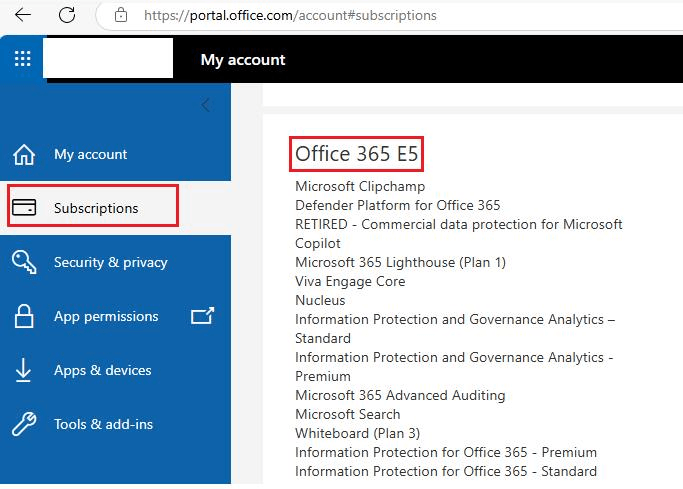
Task: Select Microsoft 365 Advanced Auditing
Action: (x=400, y=395)
